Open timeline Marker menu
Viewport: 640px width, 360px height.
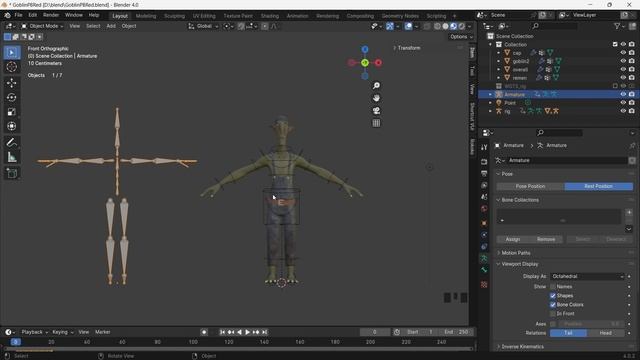(102, 332)
